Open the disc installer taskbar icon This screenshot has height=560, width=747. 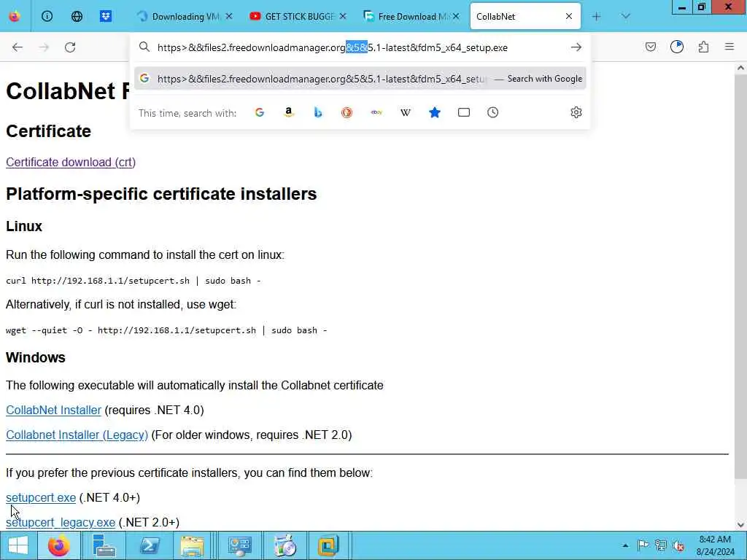pyautogui.click(x=285, y=545)
